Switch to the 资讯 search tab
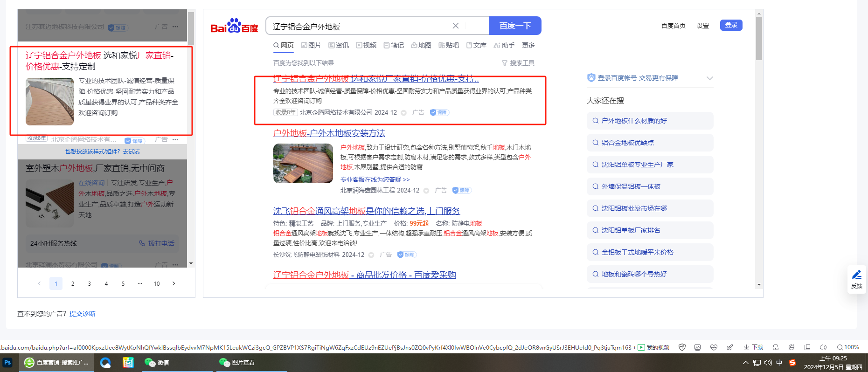 [x=339, y=45]
